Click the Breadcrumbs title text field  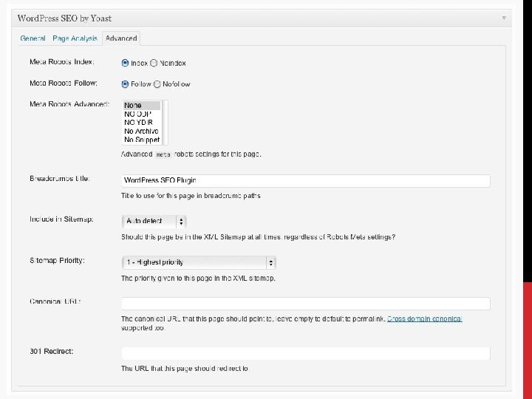(x=305, y=180)
